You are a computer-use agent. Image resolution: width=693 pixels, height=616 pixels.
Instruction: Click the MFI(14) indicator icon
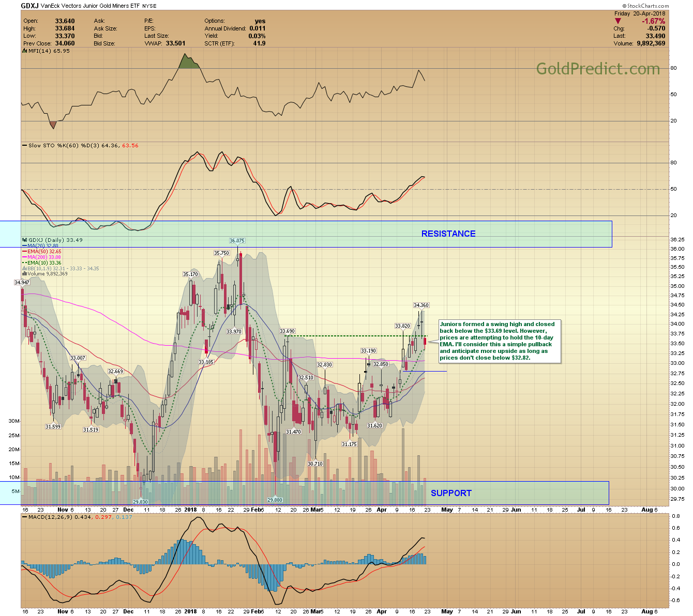24,51
